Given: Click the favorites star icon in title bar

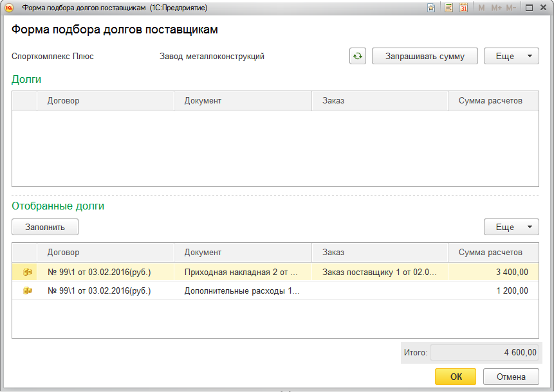Looking at the screenshot, I should 431,8.
